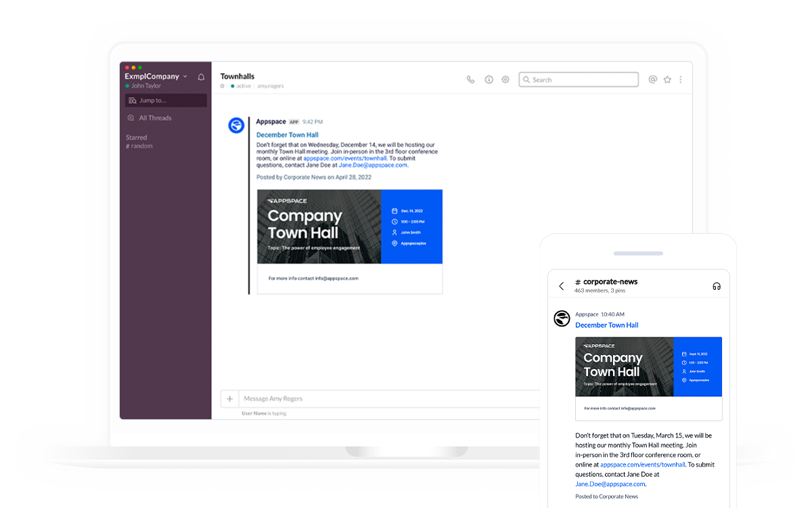
Task: Tap Jane.Doe@appspace.com link on mobile
Action: [x=610, y=484]
